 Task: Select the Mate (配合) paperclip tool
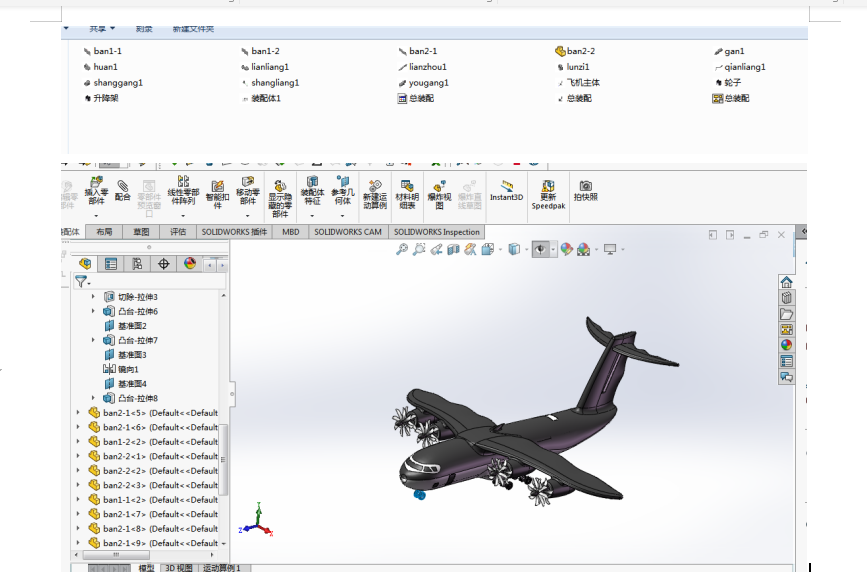(x=122, y=190)
